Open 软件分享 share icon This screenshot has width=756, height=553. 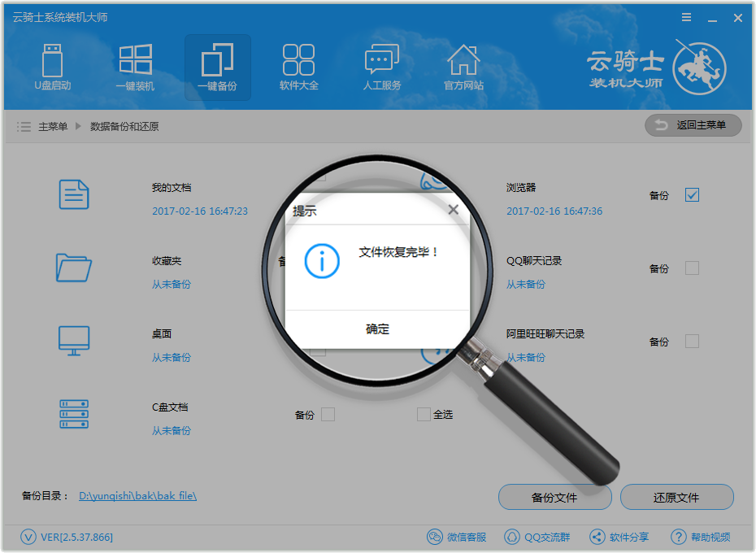[x=597, y=537]
